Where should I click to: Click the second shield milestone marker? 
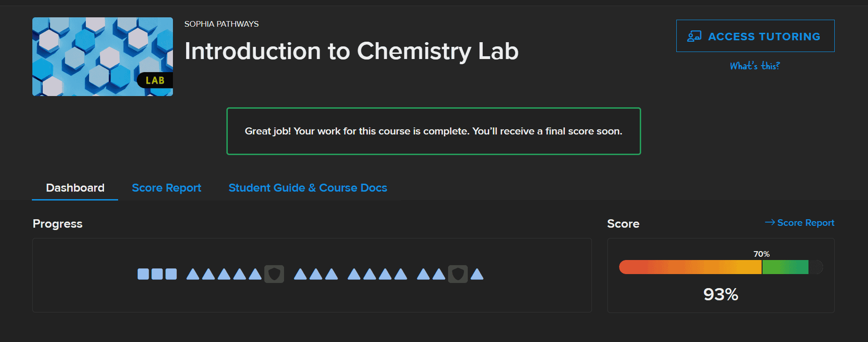pyautogui.click(x=458, y=274)
